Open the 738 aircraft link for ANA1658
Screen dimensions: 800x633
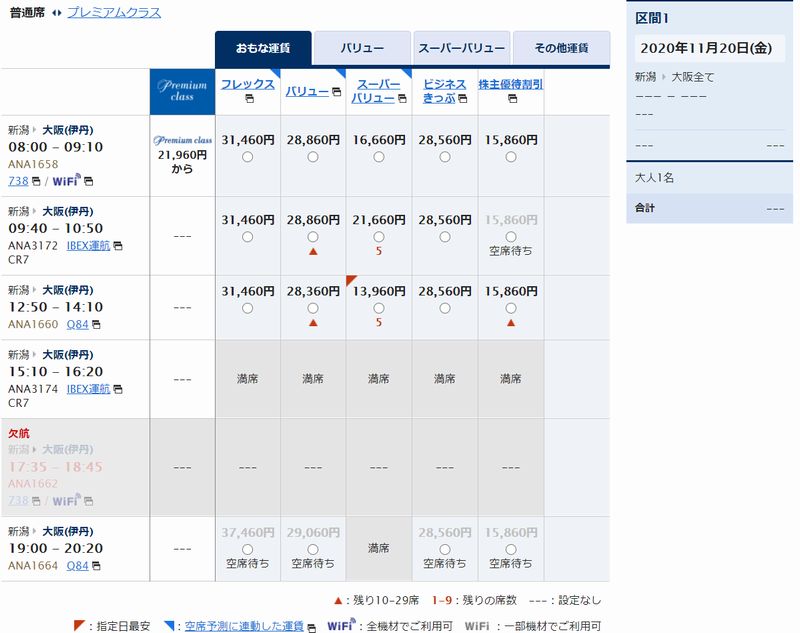tap(18, 181)
